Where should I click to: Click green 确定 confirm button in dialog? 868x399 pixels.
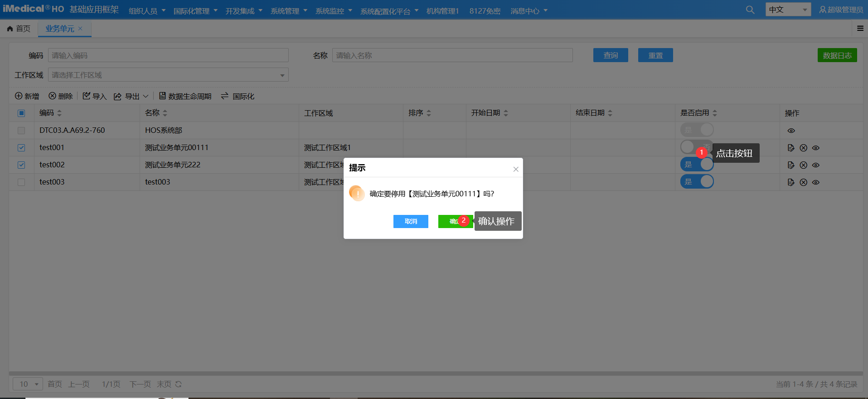[455, 221]
